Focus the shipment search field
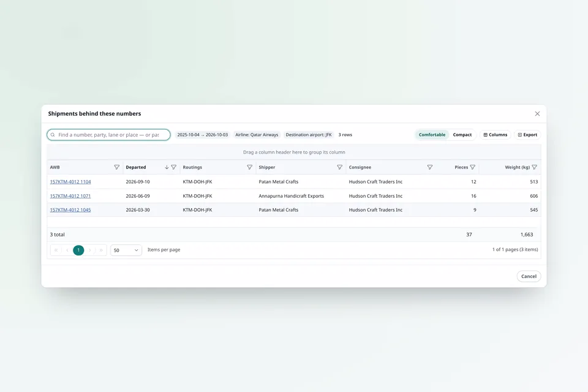 (x=109, y=135)
